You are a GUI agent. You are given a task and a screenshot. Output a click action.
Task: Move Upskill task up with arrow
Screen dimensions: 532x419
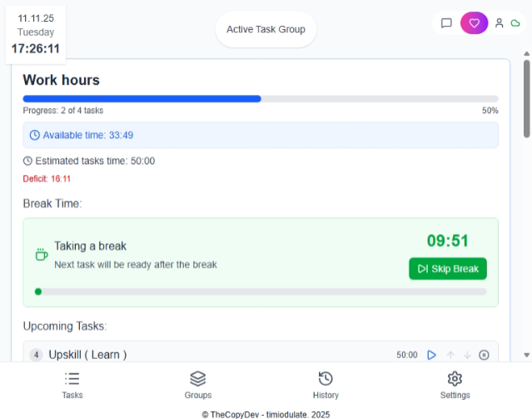coord(450,355)
